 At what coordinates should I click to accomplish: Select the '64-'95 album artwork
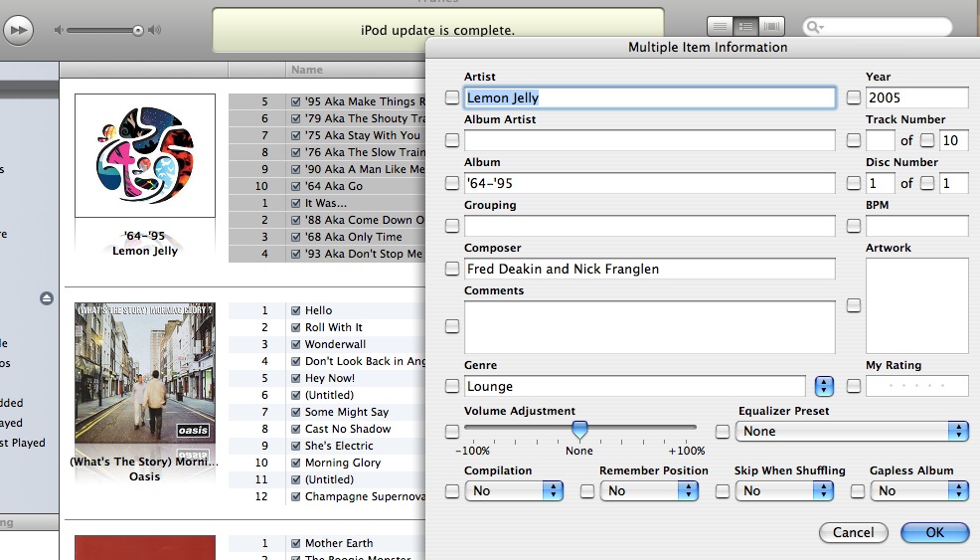click(145, 156)
